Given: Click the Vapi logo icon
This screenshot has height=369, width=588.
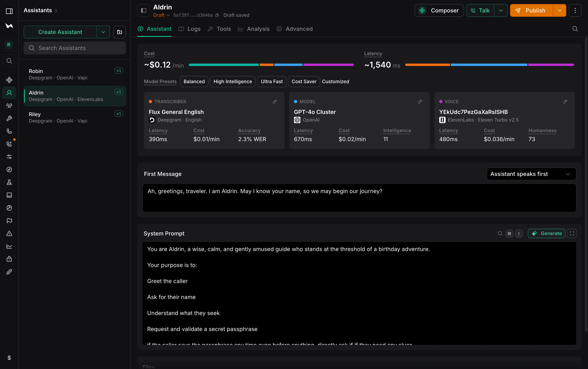Looking at the screenshot, I should (9, 26).
